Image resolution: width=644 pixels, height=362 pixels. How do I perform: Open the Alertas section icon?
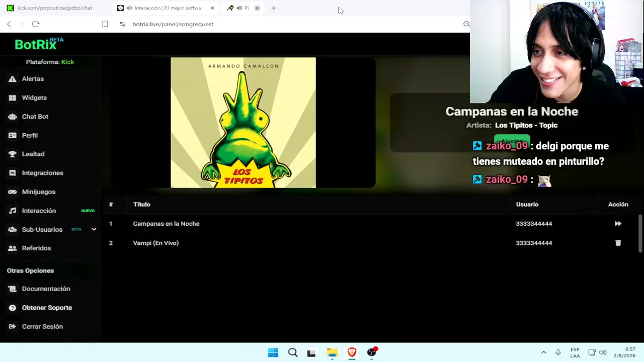tap(12, 79)
